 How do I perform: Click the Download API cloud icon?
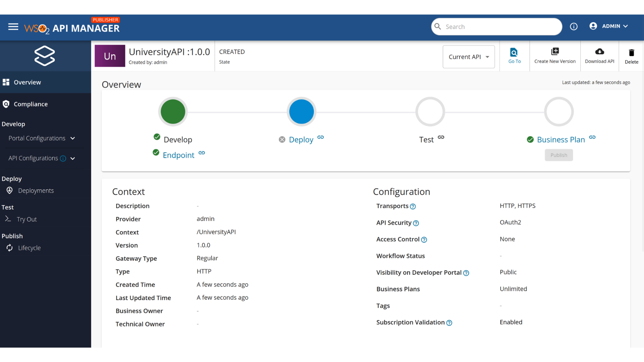point(599,51)
